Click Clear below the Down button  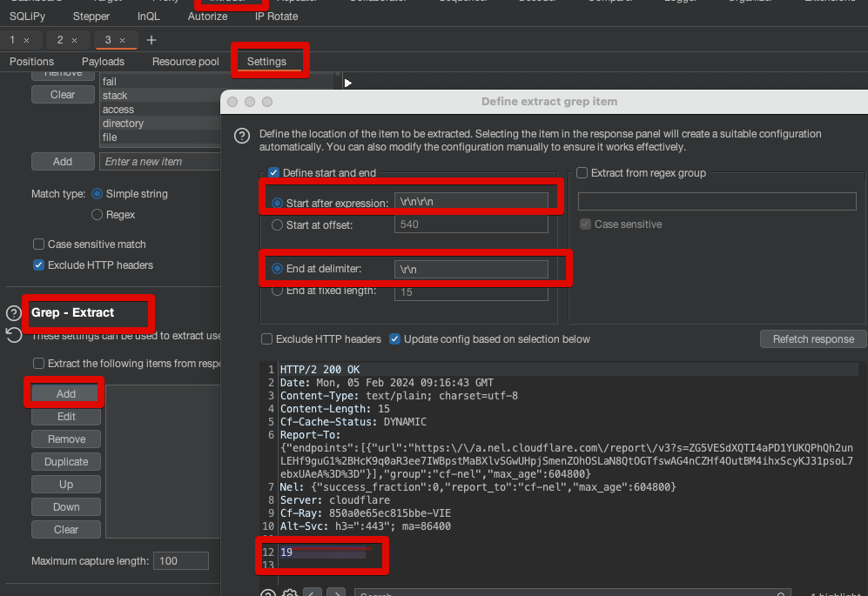[x=66, y=530]
